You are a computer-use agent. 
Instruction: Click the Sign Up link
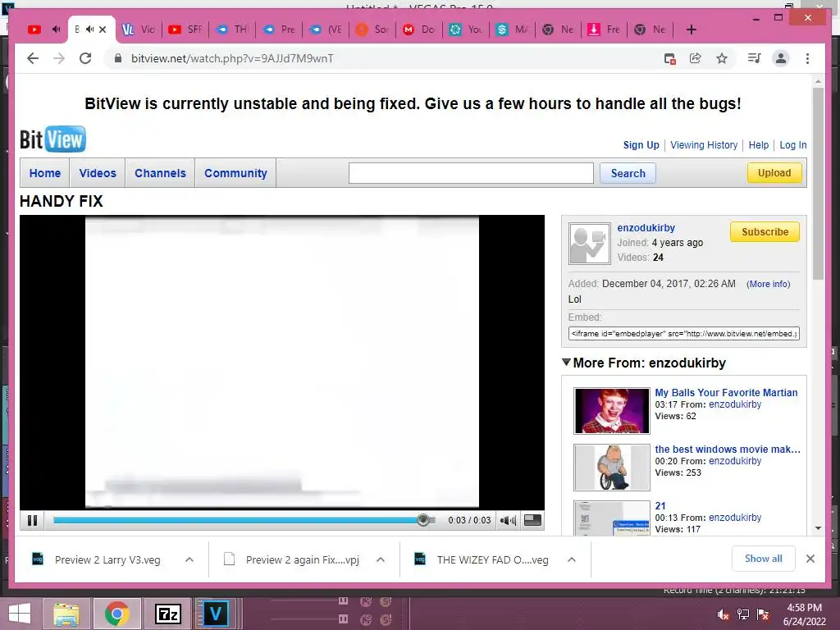(641, 144)
